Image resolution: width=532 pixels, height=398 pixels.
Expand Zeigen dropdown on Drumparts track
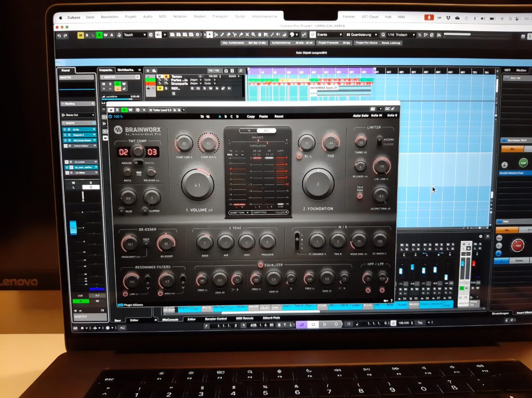tap(195, 84)
